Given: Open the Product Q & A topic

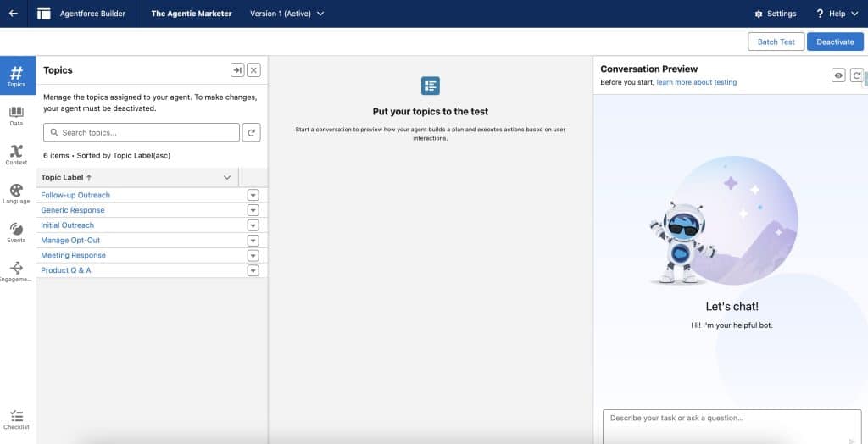Looking at the screenshot, I should (x=66, y=270).
